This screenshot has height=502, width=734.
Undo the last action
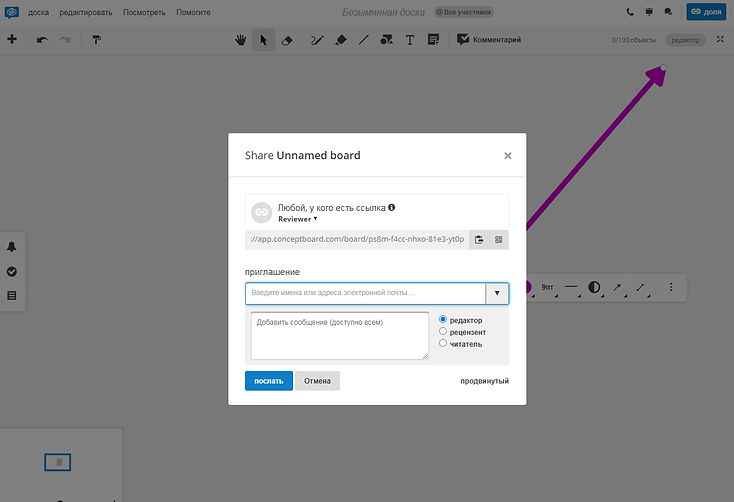point(42,40)
